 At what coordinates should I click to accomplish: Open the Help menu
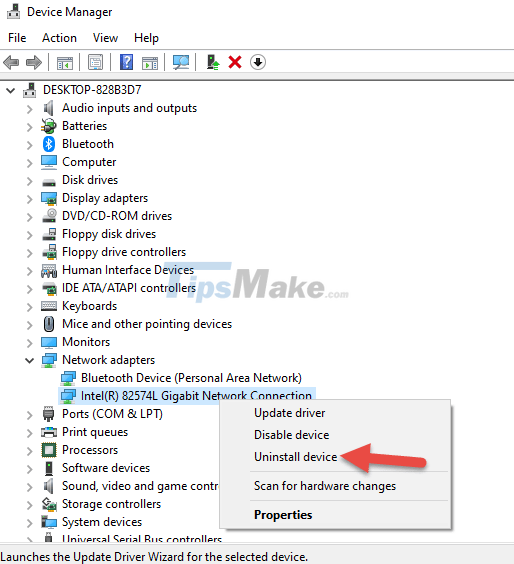tap(146, 38)
